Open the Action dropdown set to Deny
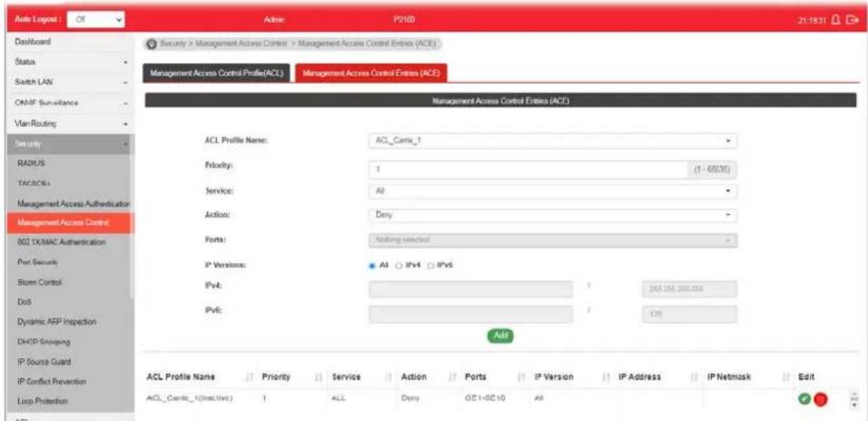The width and height of the screenshot is (868, 421). 553,215
